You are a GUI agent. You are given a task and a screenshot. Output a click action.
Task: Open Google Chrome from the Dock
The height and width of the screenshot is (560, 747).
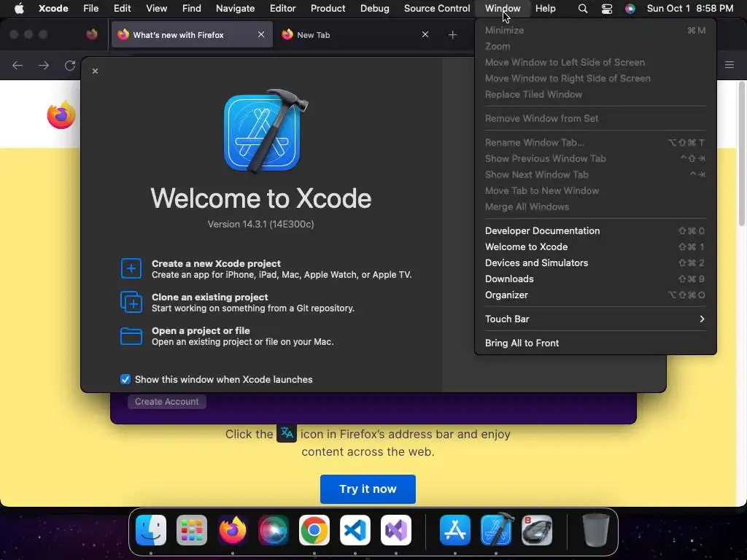coord(314,530)
